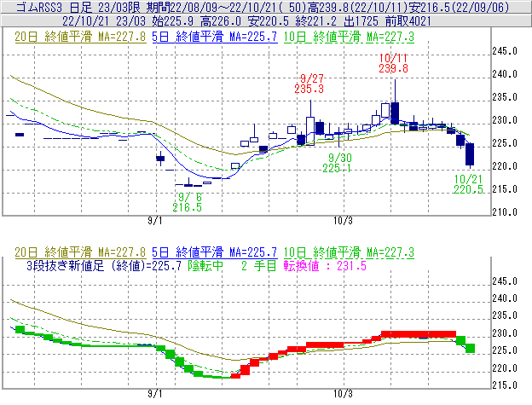Click the 245.0 axis value on upper chart

(505, 51)
